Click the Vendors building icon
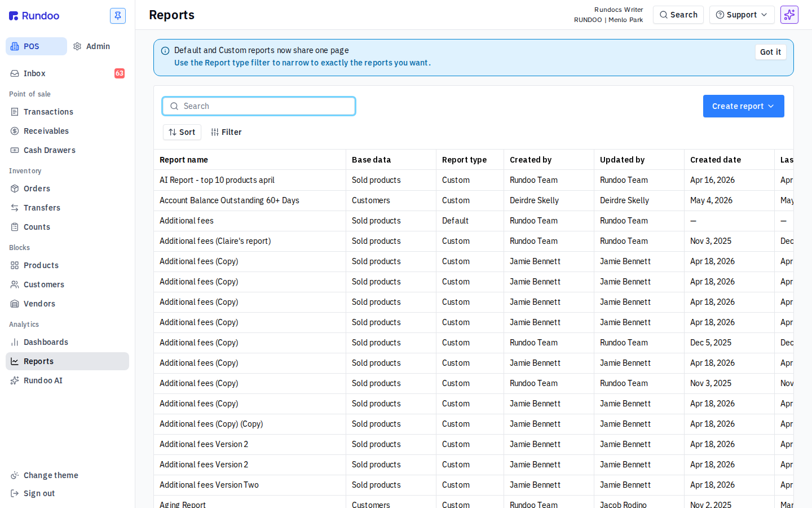Image resolution: width=812 pixels, height=508 pixels. (x=15, y=304)
